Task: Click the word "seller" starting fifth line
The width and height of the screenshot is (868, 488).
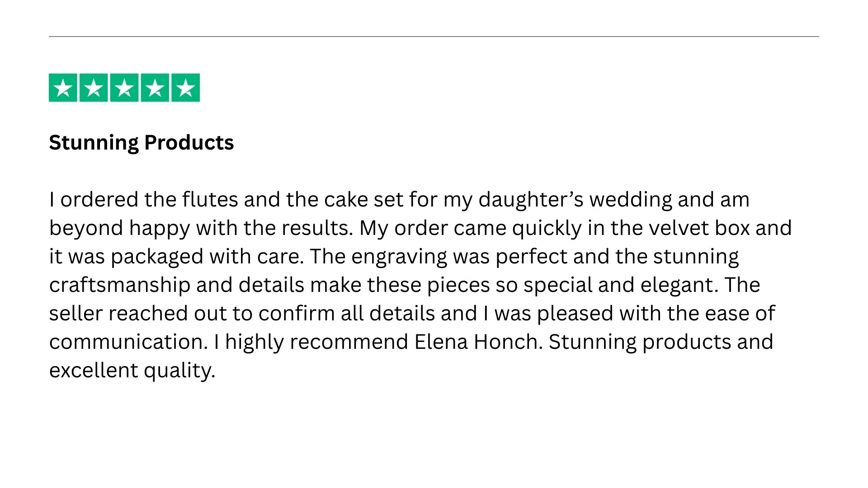Action: [75, 314]
